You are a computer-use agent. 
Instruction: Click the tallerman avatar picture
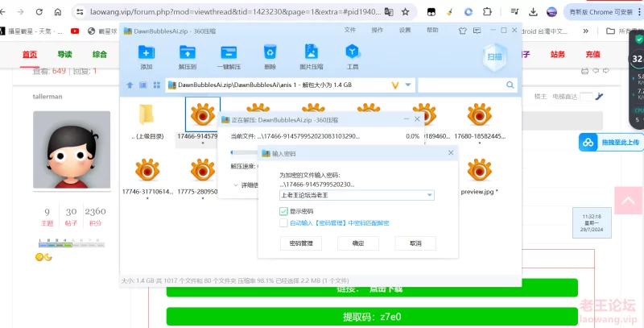click(72, 150)
